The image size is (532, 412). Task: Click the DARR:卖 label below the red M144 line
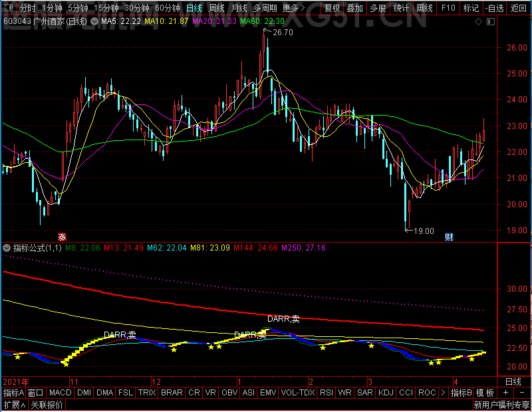pos(284,319)
